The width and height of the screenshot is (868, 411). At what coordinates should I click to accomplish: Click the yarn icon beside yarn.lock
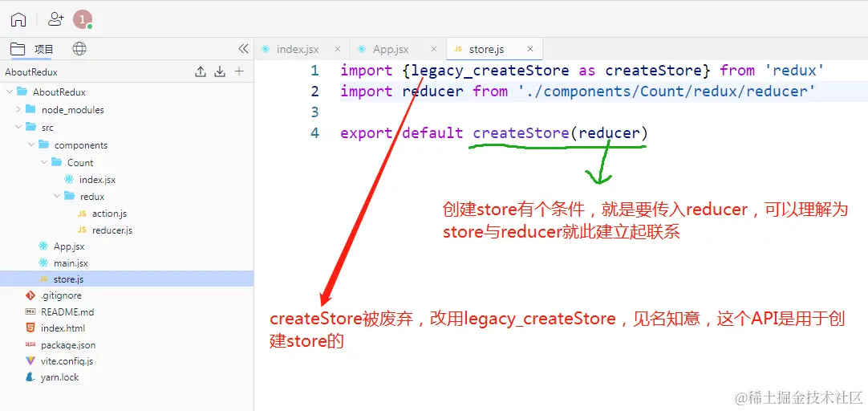tap(30, 378)
